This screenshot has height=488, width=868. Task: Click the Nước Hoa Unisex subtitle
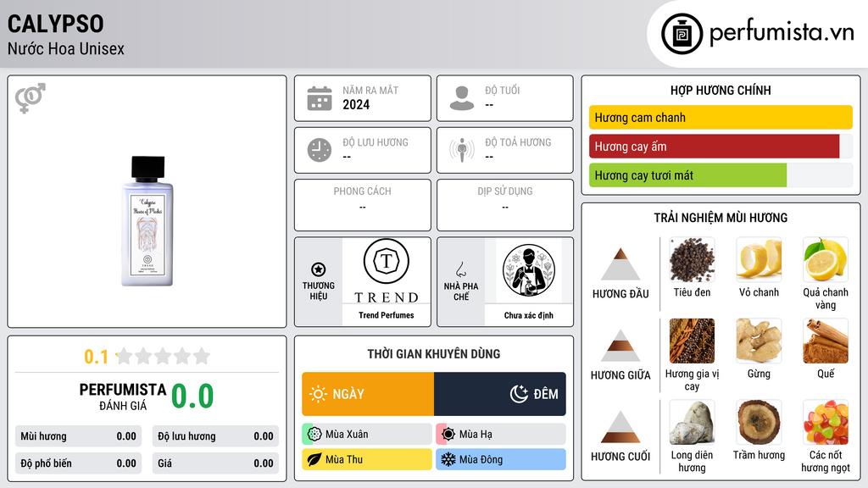[66, 48]
